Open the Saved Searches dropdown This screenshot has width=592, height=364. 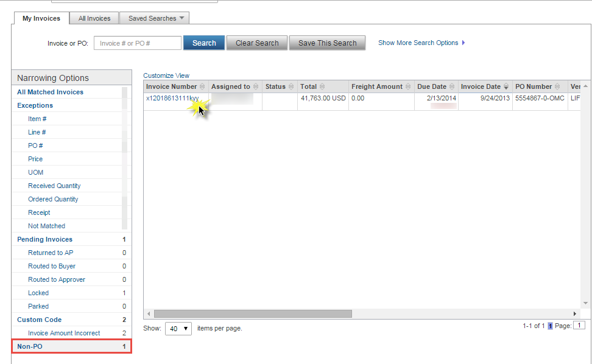[x=154, y=18]
